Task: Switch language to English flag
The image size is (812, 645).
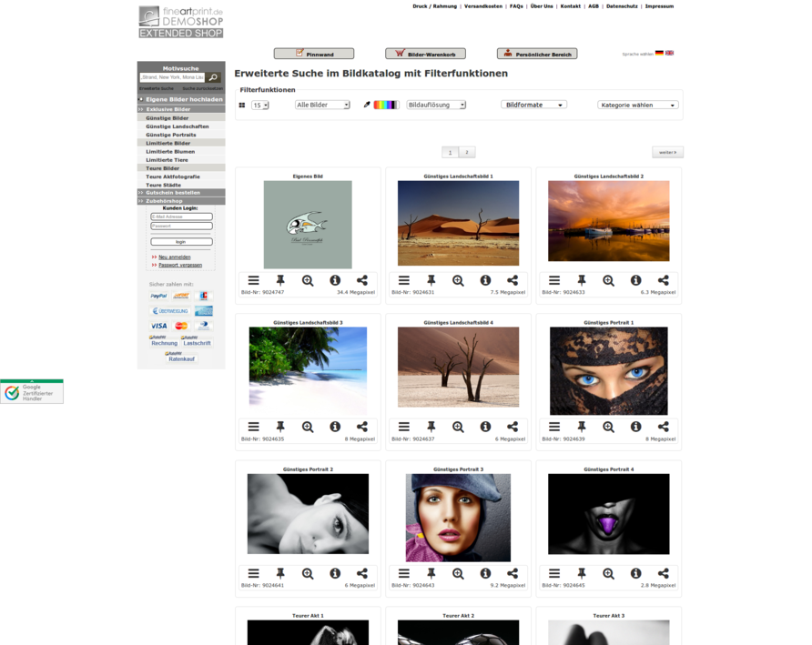Action: pos(670,53)
